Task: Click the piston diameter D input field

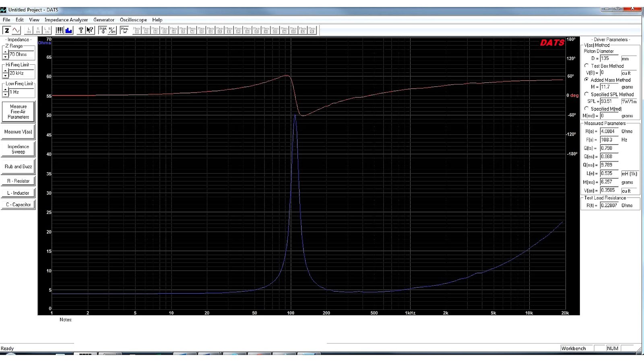Action: 609,58
